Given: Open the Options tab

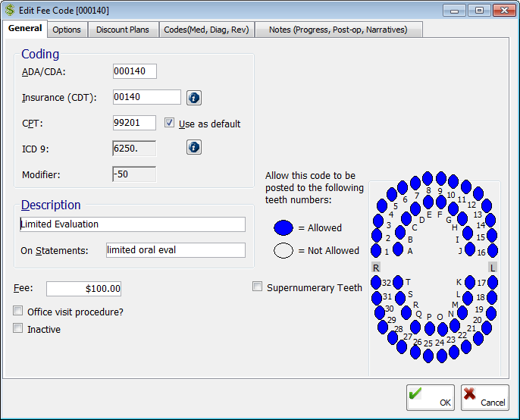Looking at the screenshot, I should pos(67,30).
